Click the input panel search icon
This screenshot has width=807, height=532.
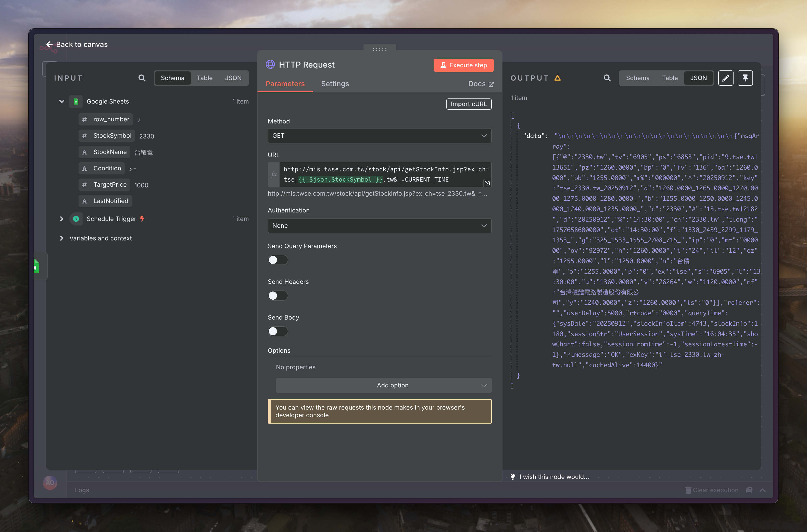point(142,78)
